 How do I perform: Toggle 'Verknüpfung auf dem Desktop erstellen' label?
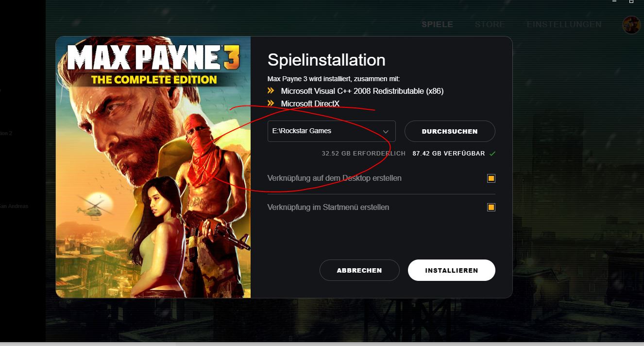[x=334, y=178]
